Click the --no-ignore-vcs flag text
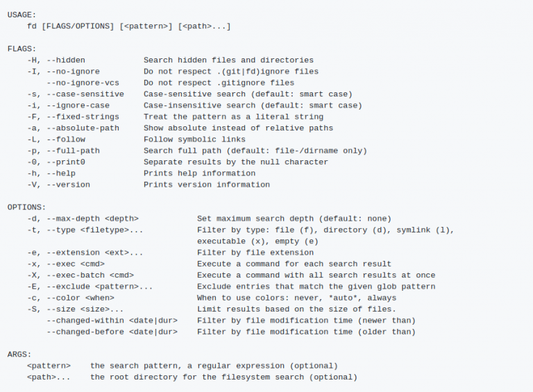Viewport: 533px width, 392px height. (83, 83)
